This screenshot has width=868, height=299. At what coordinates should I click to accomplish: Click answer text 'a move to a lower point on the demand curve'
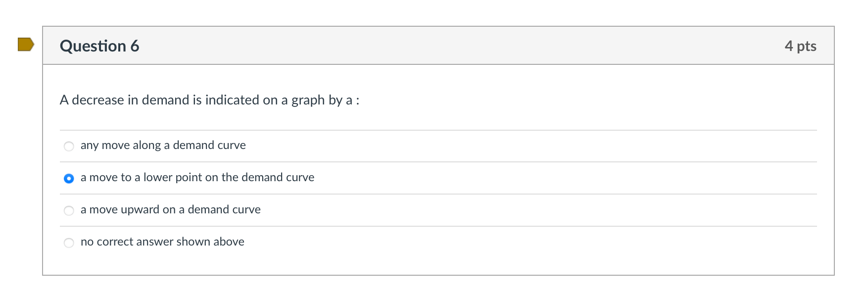197,177
